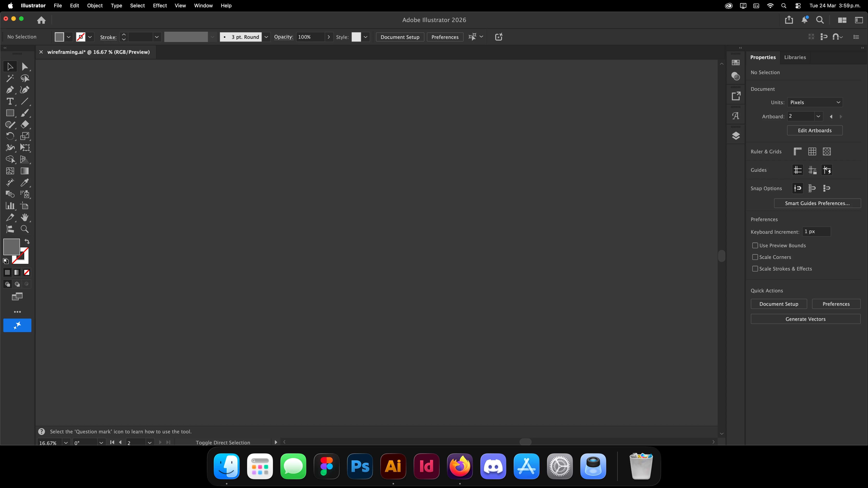Click the Edit Artboards button

tap(814, 130)
